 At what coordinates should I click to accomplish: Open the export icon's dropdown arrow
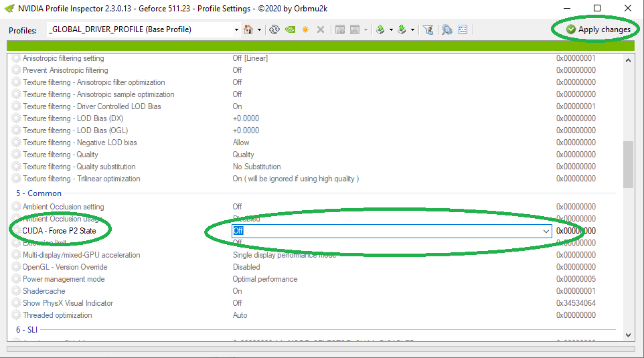pyautogui.click(x=391, y=29)
